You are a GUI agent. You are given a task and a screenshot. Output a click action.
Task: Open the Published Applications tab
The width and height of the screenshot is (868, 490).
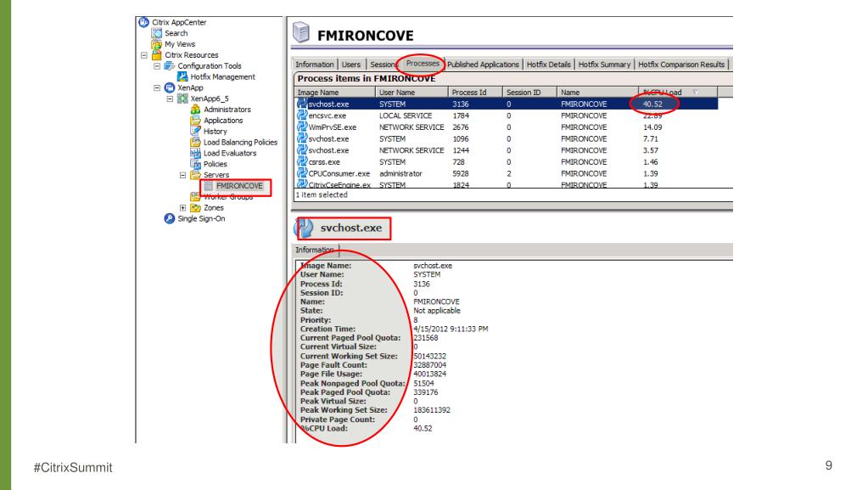pyautogui.click(x=483, y=65)
